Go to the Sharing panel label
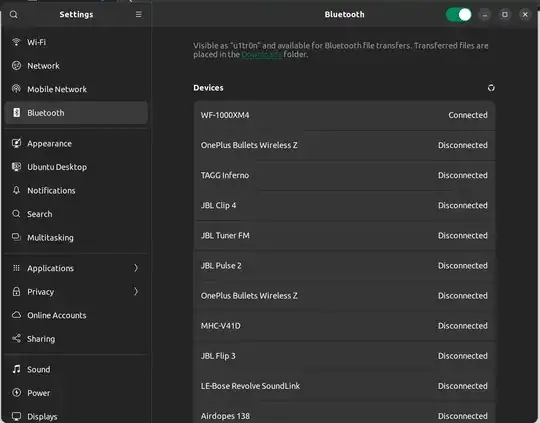This screenshot has width=540, height=423. pos(41,339)
